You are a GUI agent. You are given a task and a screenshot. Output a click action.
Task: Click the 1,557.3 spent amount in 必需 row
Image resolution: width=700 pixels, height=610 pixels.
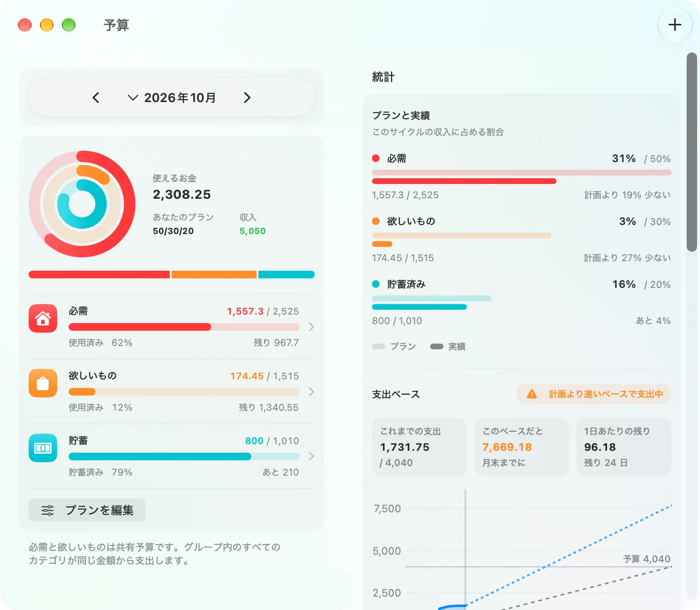(245, 311)
